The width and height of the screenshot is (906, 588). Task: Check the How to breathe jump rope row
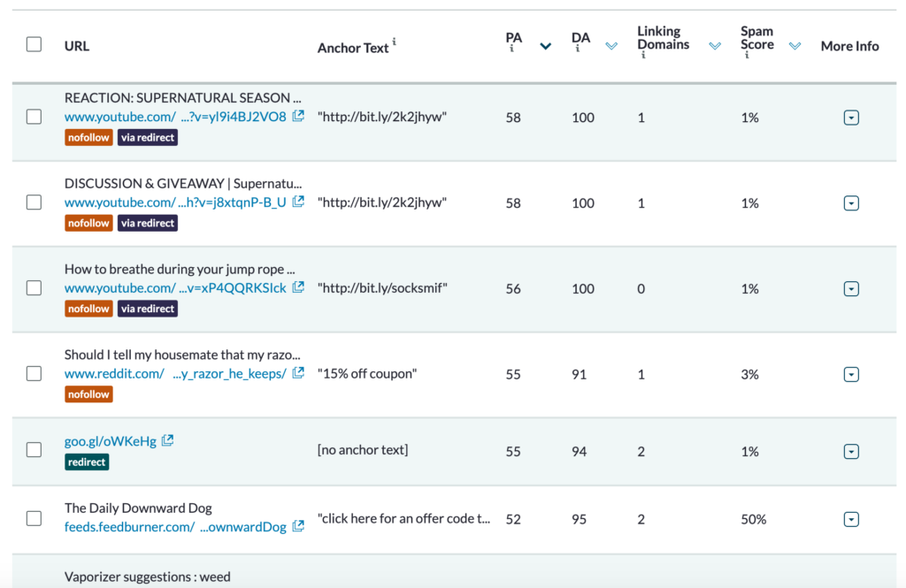click(x=35, y=287)
